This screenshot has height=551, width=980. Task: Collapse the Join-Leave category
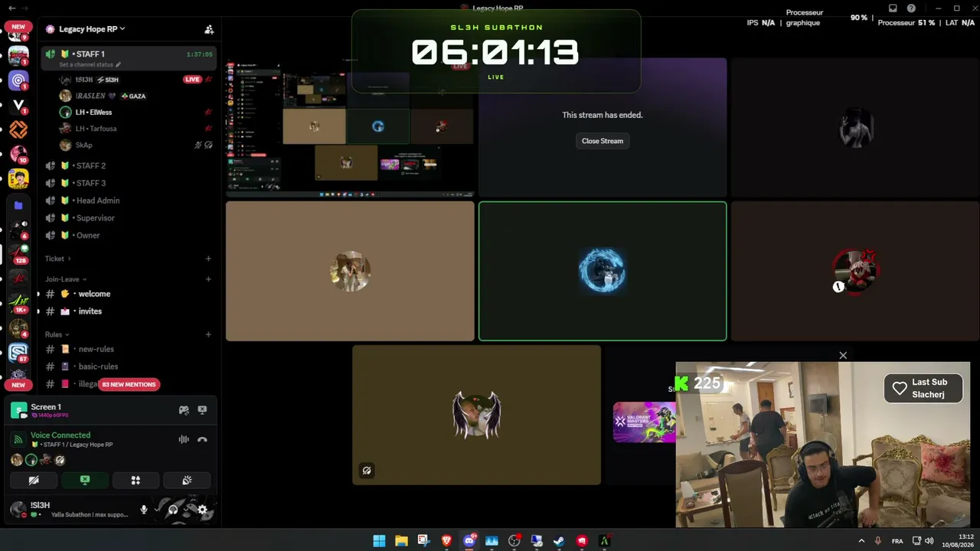point(66,279)
